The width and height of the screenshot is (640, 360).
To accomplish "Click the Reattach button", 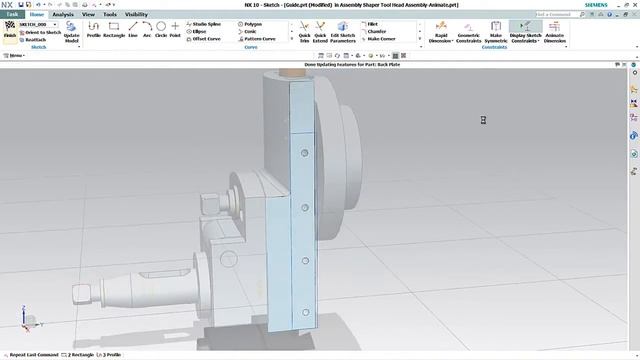I will pos(33,40).
